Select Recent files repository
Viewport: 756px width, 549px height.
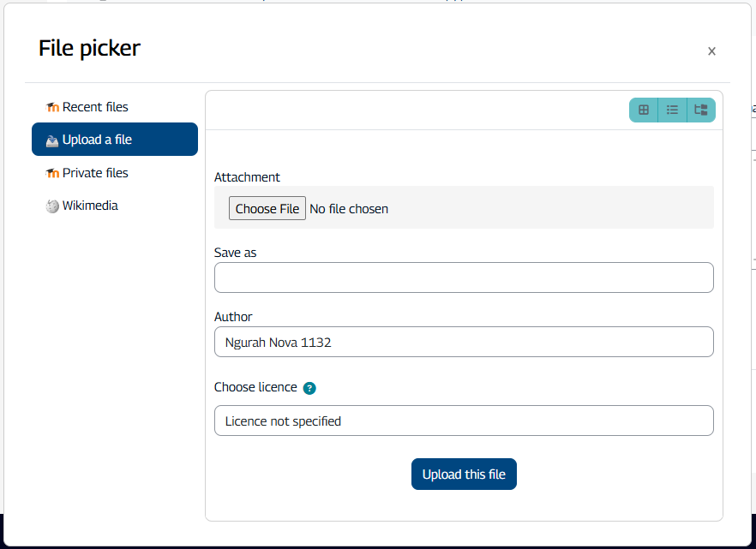coord(95,107)
